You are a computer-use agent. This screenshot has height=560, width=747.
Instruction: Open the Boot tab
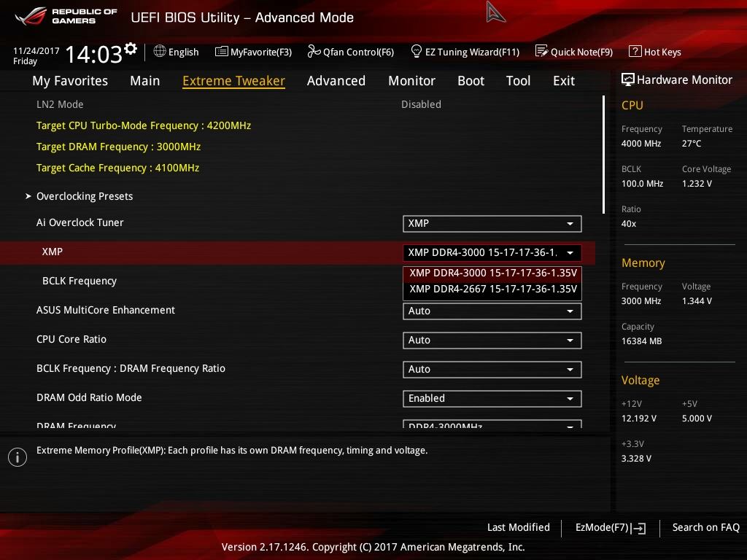(471, 81)
